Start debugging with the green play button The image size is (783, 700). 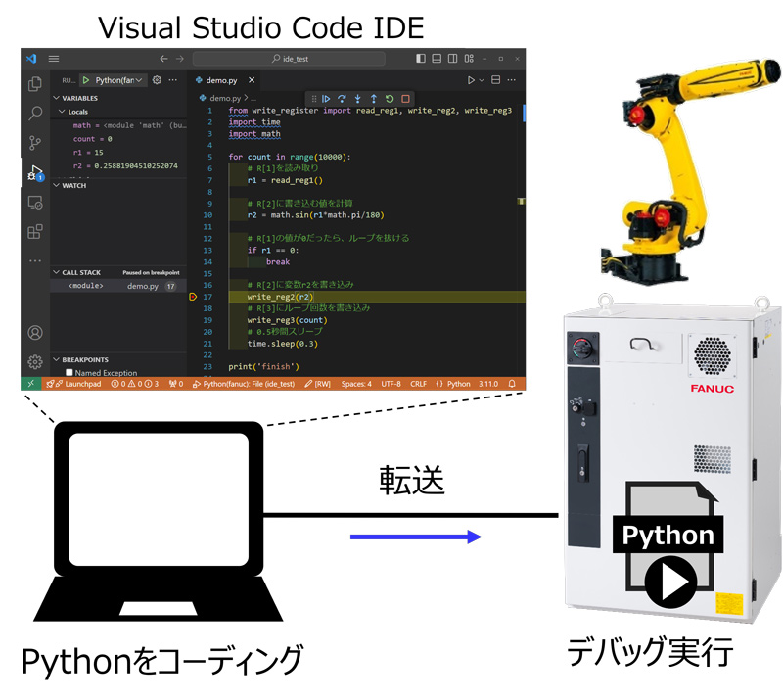pos(86,80)
